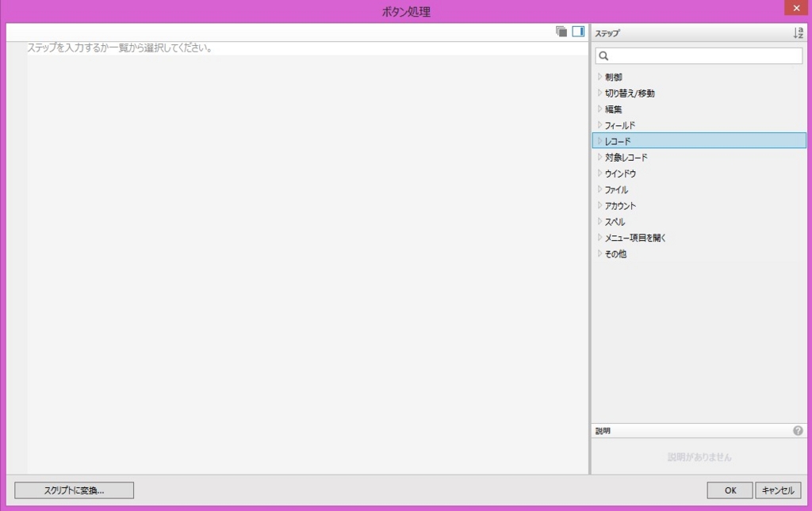Image resolution: width=812 pixels, height=511 pixels.
Task: Select the その他 step category
Action: point(615,254)
